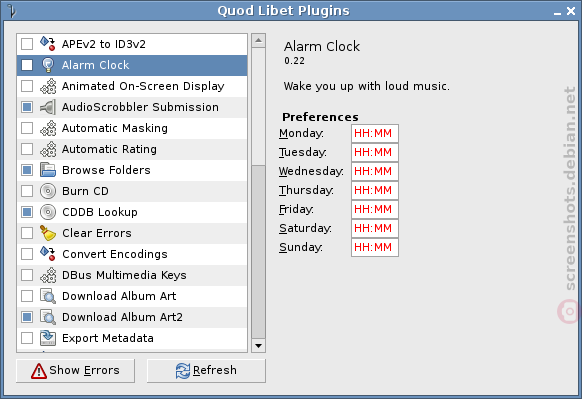Click the Alarm Clock lightbulb icon
582x399 pixels.
(x=48, y=65)
